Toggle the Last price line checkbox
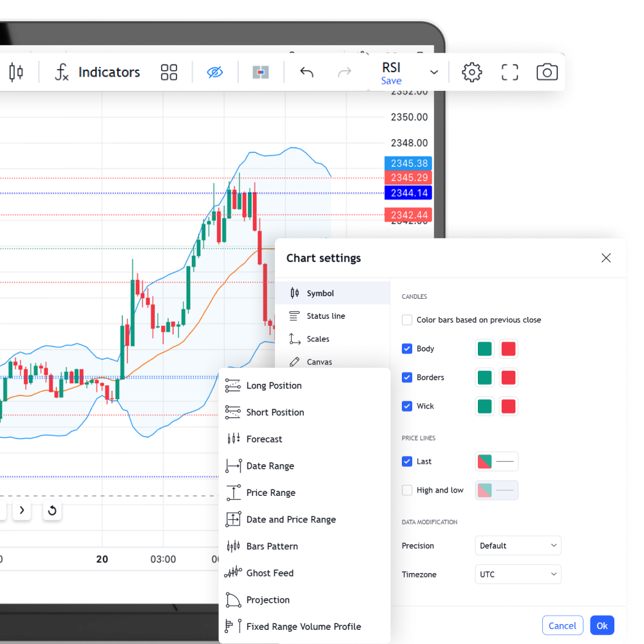 pyautogui.click(x=406, y=461)
